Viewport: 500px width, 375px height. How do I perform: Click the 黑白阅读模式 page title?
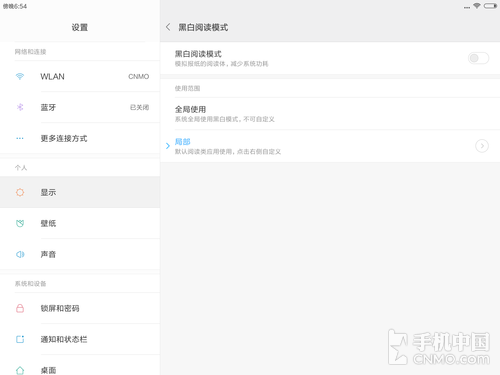click(x=203, y=27)
